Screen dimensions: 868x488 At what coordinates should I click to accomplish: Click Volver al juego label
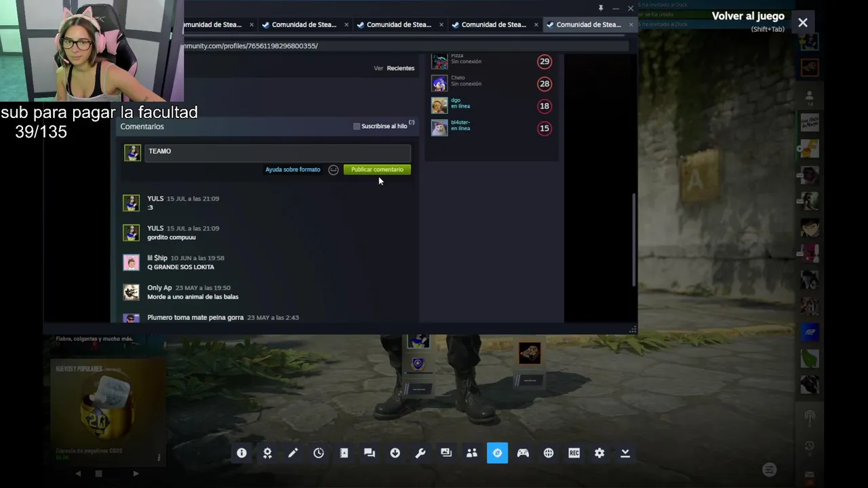[748, 16]
